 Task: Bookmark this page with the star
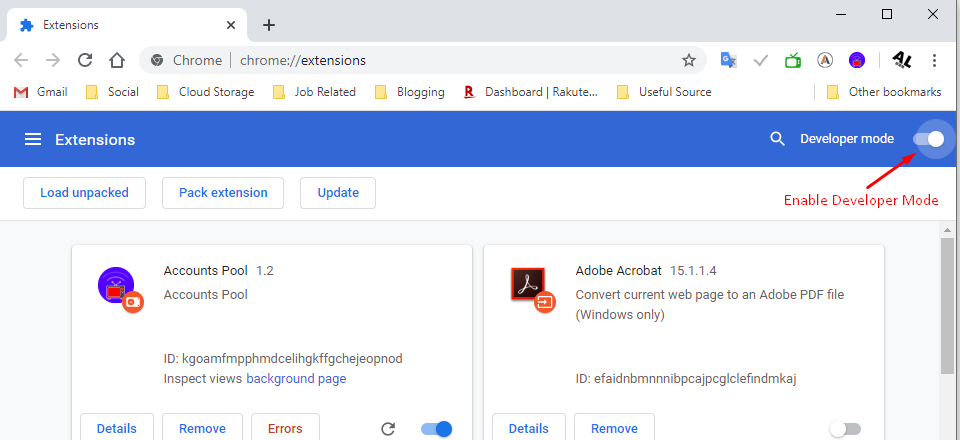click(689, 60)
